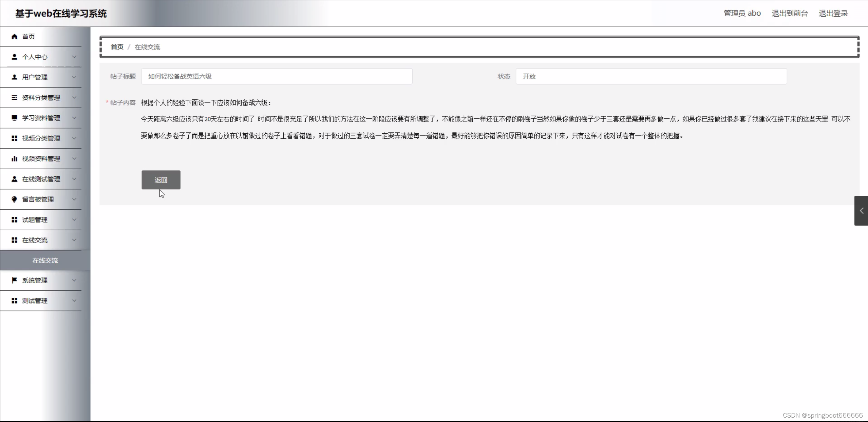Click the grid icon beside 试题管理

[x=14, y=220]
